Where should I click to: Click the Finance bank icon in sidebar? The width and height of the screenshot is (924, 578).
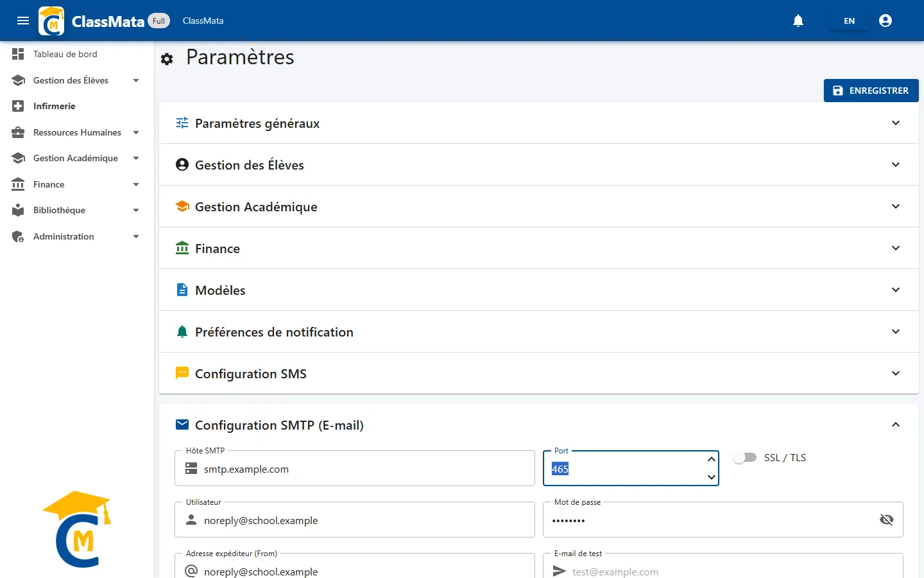[x=18, y=184]
